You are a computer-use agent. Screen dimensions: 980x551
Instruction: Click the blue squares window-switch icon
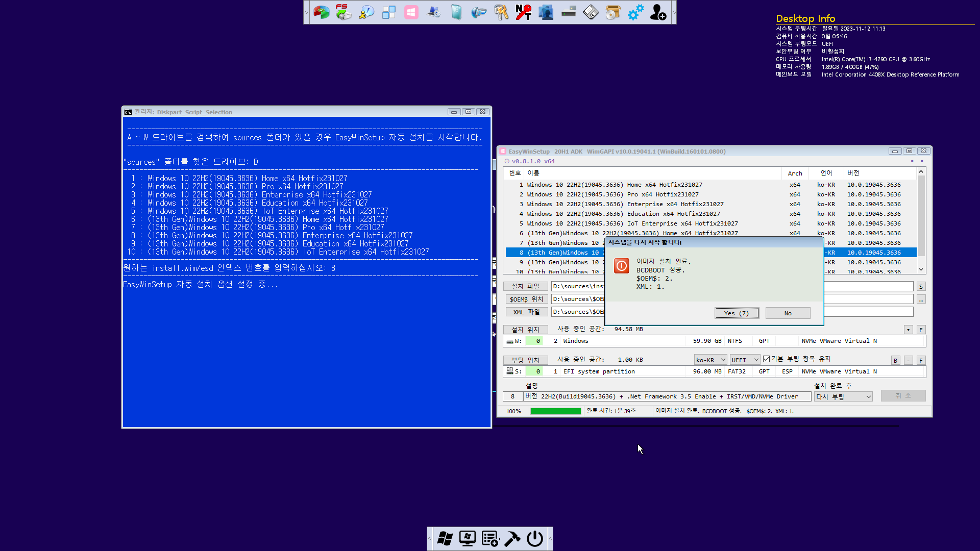tap(389, 12)
